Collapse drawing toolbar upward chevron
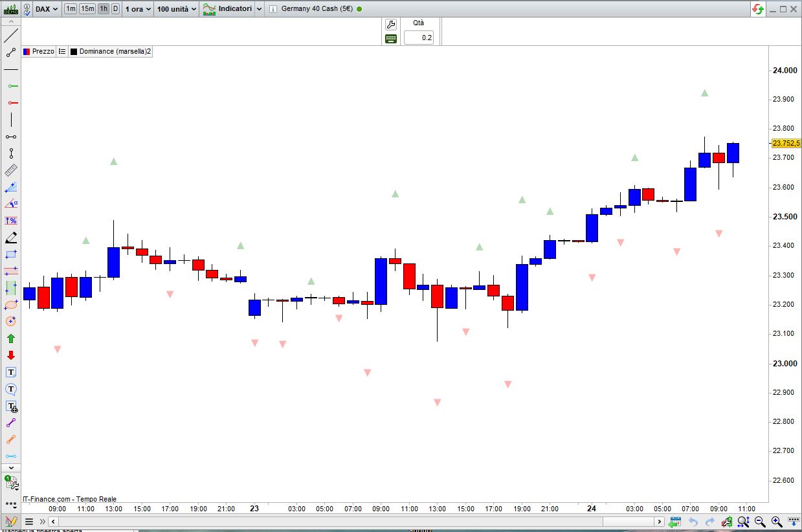Image resolution: width=802 pixels, height=532 pixels. tap(11, 21)
